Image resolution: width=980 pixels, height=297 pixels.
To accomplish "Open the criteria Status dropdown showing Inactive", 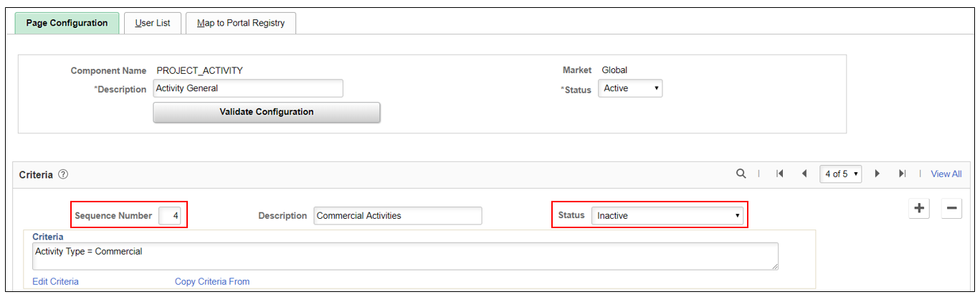I will coord(667,215).
